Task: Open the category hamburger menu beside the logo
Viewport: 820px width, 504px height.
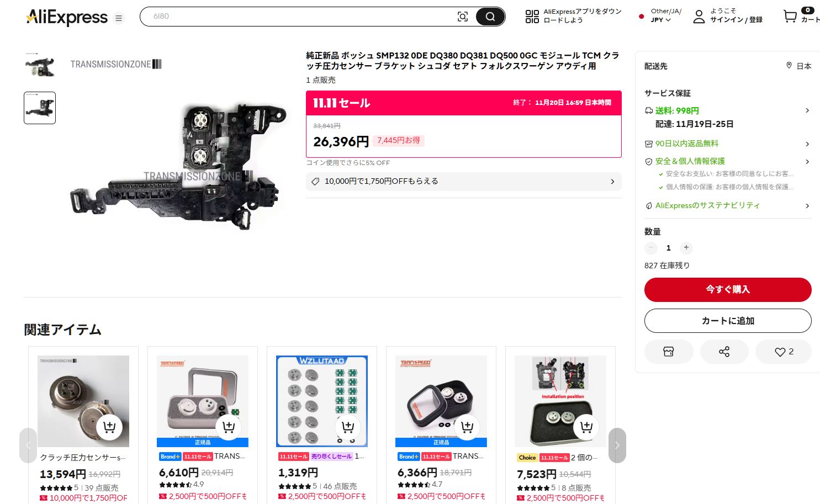Action: [118, 18]
